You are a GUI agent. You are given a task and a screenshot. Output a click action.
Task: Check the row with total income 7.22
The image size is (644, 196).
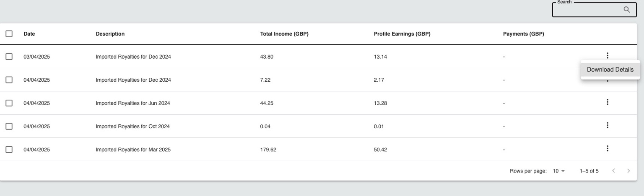9,80
